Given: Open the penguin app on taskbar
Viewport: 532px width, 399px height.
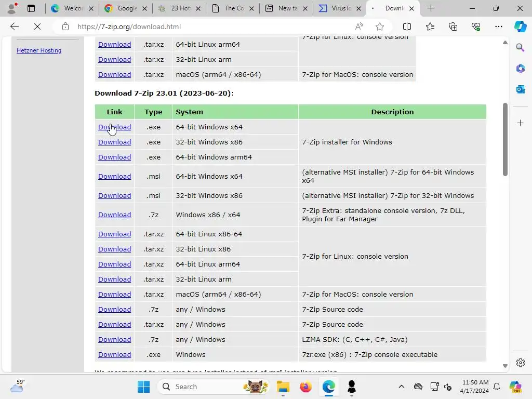Looking at the screenshot, I should tap(352, 387).
